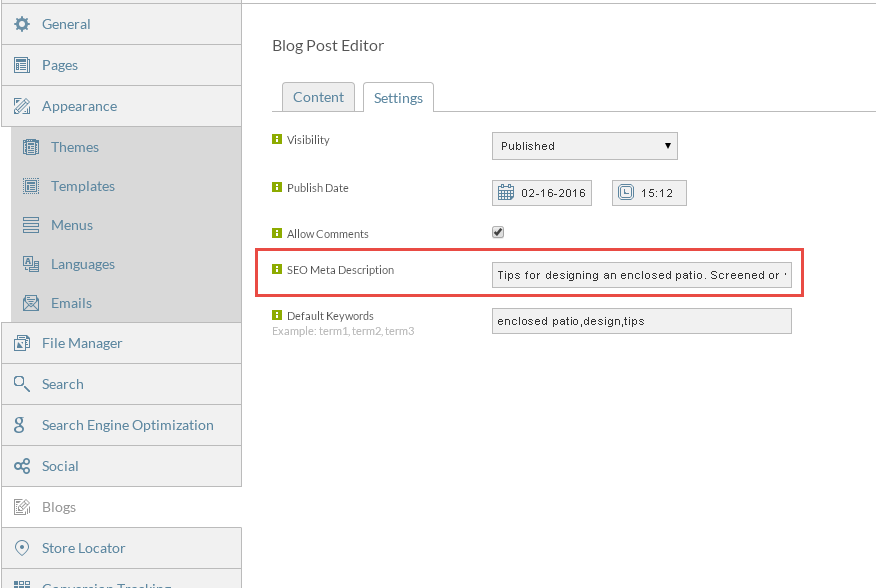
Task: Click the Default Keywords info icon
Action: point(277,315)
